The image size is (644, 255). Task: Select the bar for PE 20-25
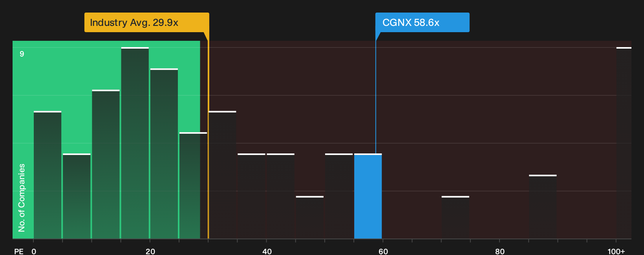pos(164,153)
